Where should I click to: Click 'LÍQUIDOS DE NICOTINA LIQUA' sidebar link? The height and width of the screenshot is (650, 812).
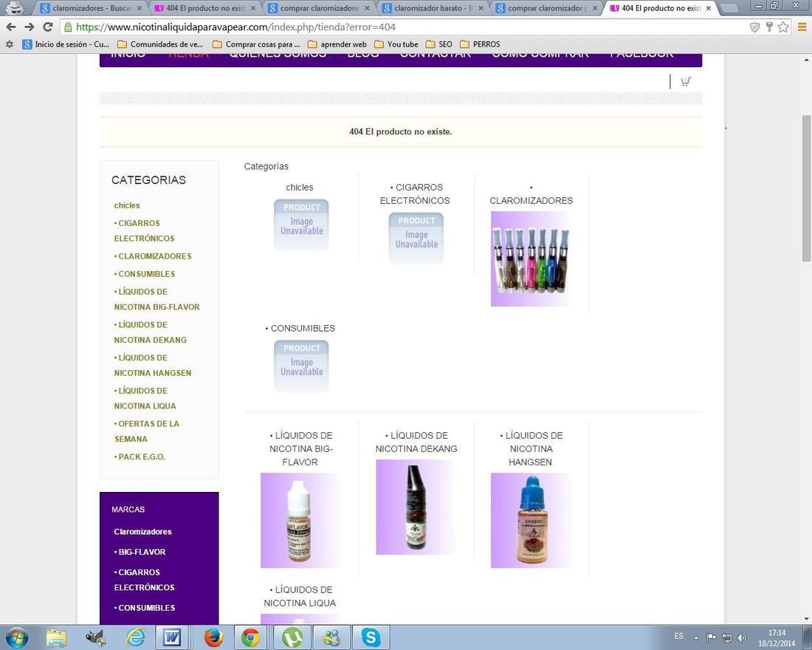pos(145,398)
